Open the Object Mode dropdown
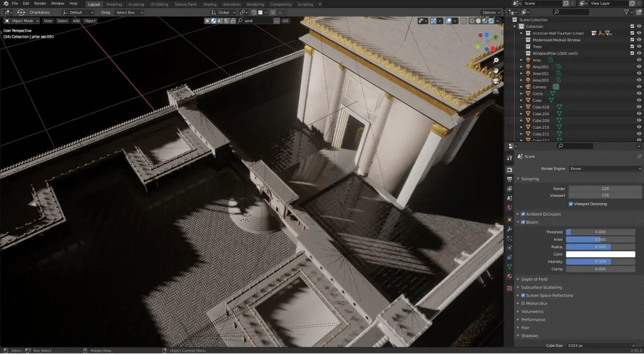Viewport: 644px width, 354px height. point(21,21)
